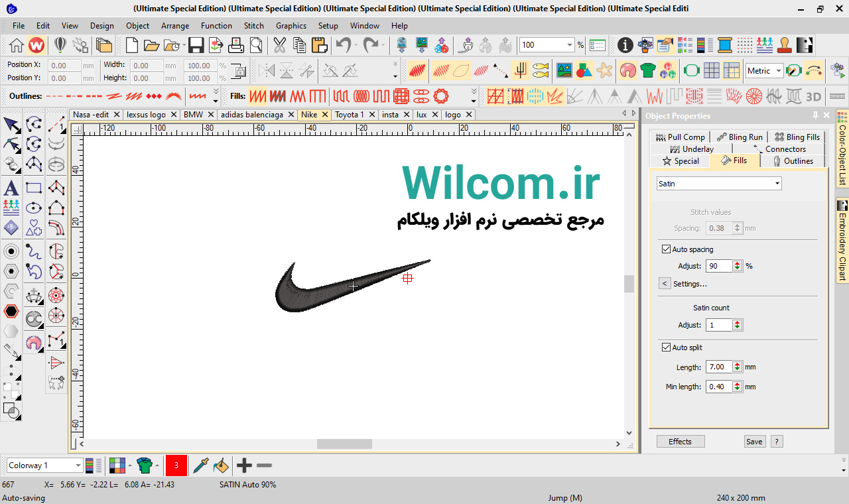Open the Stitch menu
This screenshot has width=849, height=504.
(254, 26)
